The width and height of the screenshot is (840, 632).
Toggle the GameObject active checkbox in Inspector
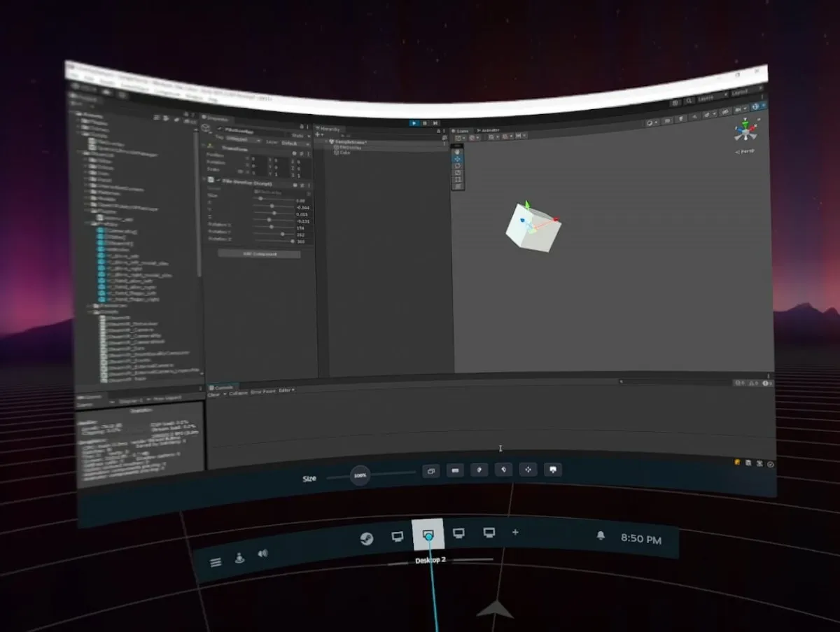pyautogui.click(x=220, y=129)
